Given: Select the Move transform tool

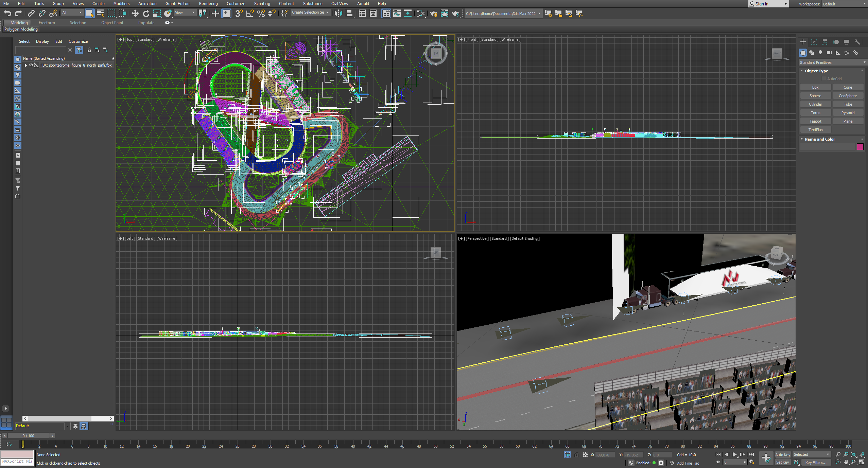Looking at the screenshot, I should (135, 13).
